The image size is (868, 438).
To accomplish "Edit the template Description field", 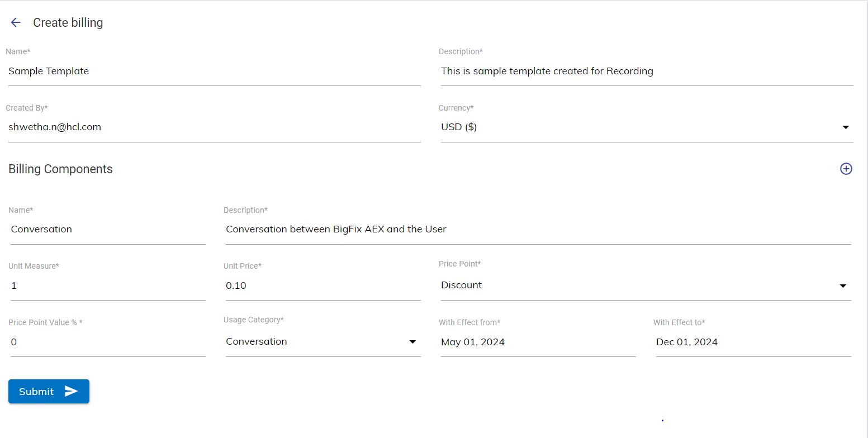I will [647, 72].
